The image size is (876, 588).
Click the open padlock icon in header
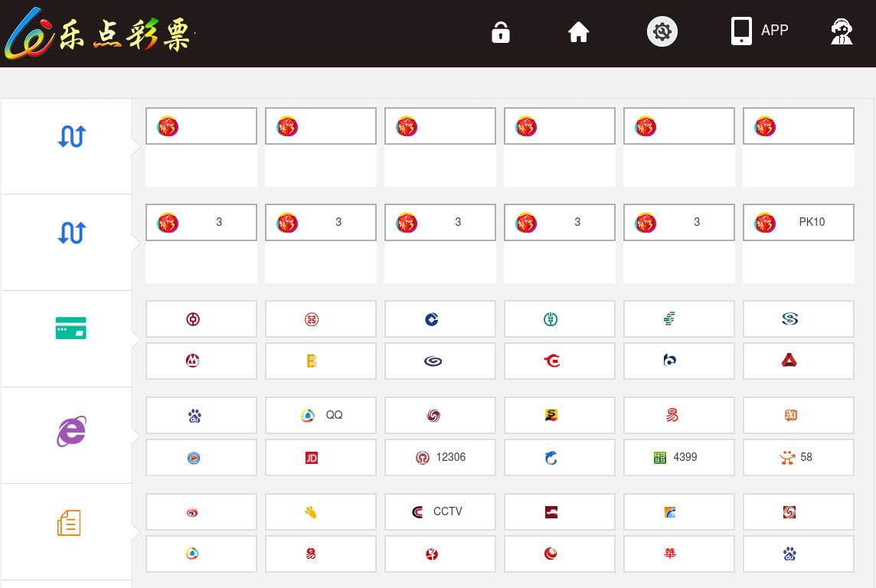pyautogui.click(x=501, y=32)
